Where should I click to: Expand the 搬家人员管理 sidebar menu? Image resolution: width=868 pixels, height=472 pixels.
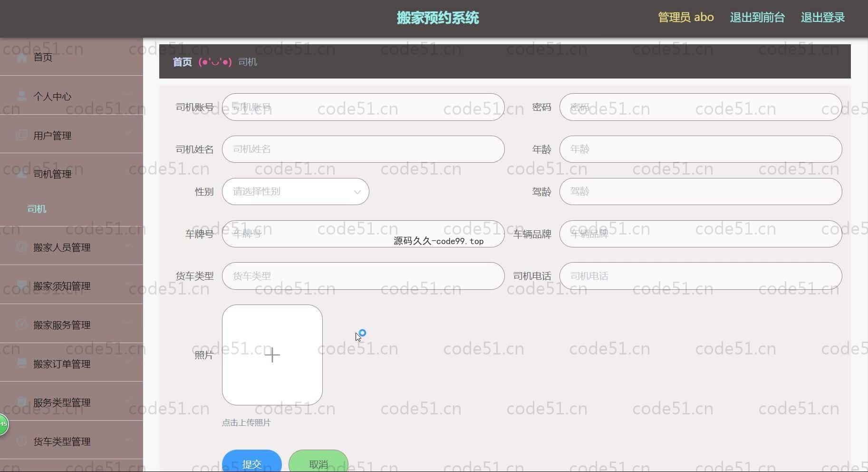point(71,247)
